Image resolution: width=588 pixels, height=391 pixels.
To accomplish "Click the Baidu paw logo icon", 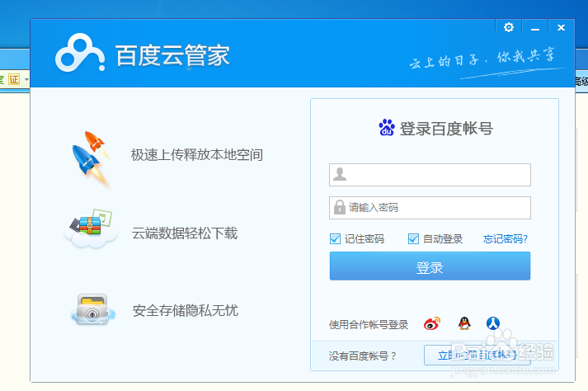I will [387, 128].
